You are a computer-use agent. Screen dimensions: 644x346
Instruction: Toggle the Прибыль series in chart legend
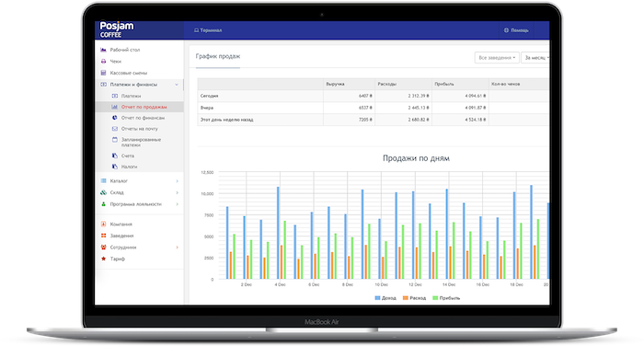click(446, 298)
